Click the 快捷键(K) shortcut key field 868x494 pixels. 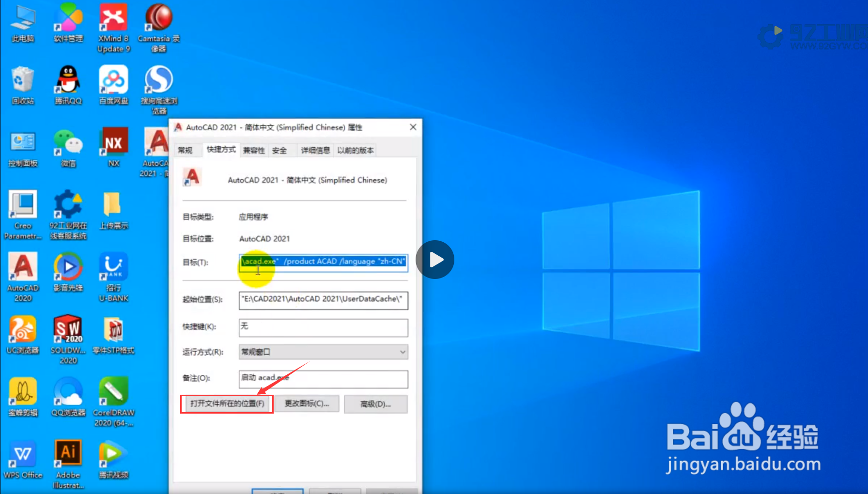pos(323,327)
